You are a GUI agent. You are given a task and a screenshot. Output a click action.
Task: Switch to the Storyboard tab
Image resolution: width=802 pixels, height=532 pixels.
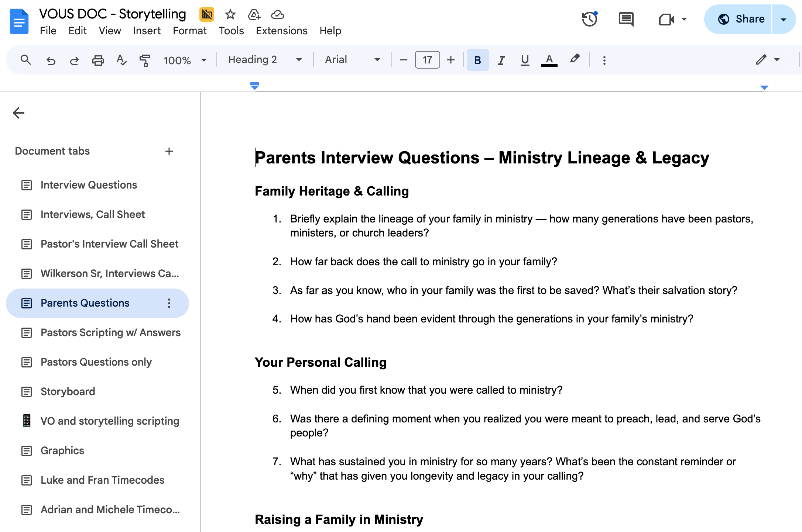click(68, 391)
